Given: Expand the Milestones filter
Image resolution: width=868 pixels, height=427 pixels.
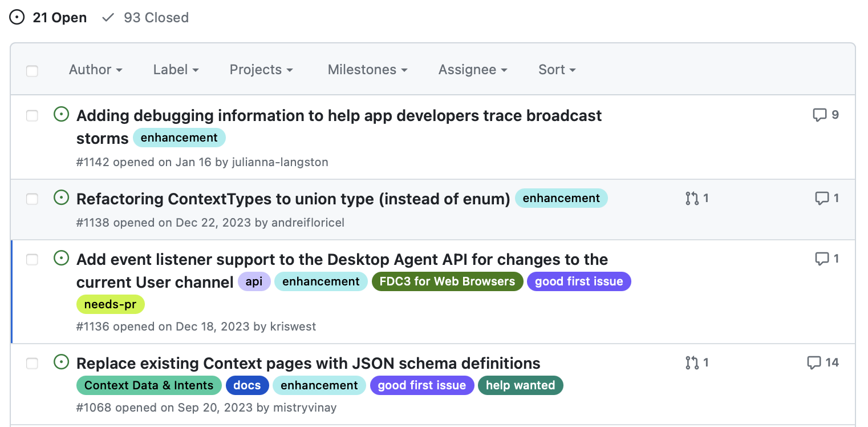Looking at the screenshot, I should [367, 70].
